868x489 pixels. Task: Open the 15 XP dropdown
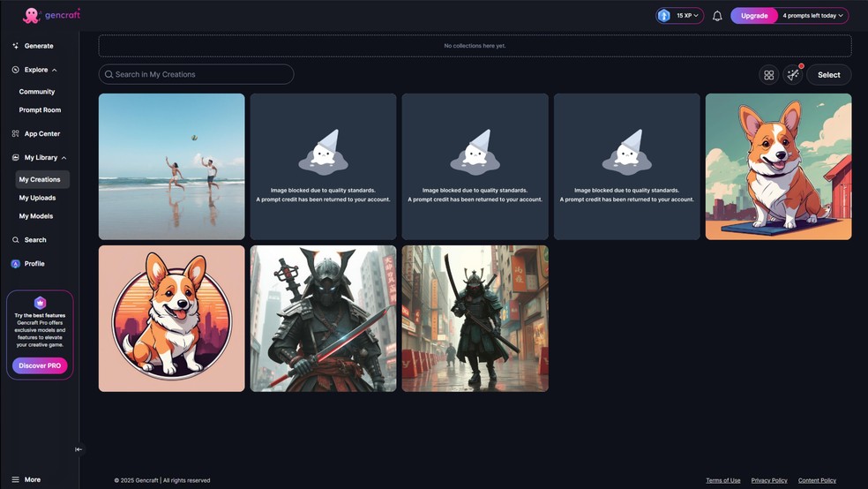pyautogui.click(x=679, y=16)
